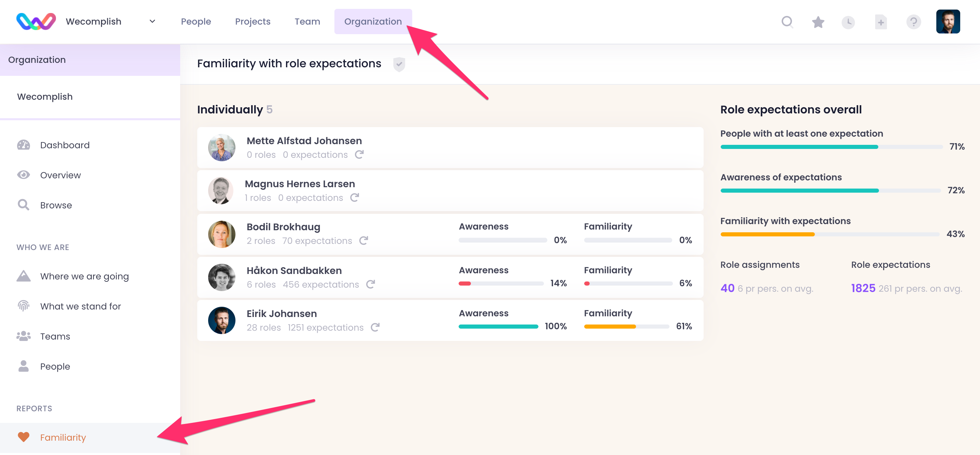
Task: Refresh Bodil Brokhaug's expectations
Action: (364, 240)
